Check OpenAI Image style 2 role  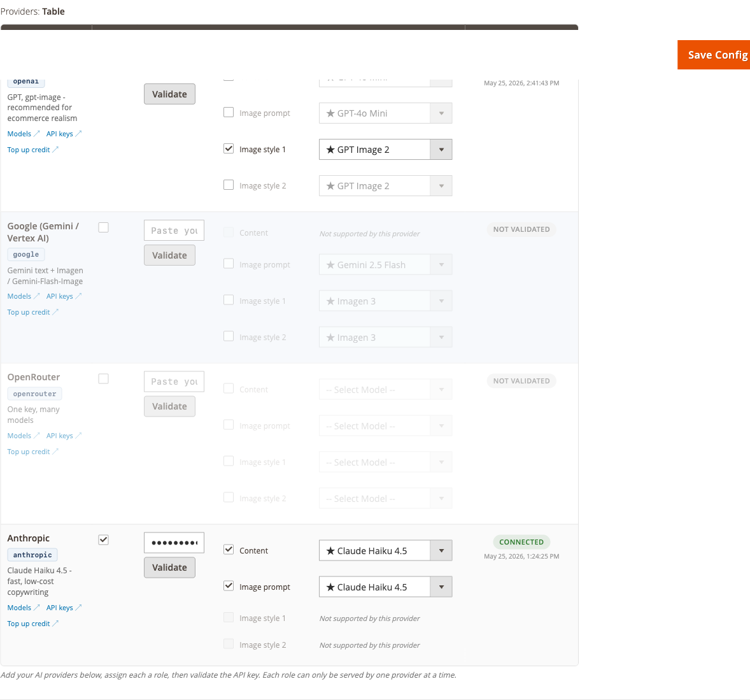point(229,185)
